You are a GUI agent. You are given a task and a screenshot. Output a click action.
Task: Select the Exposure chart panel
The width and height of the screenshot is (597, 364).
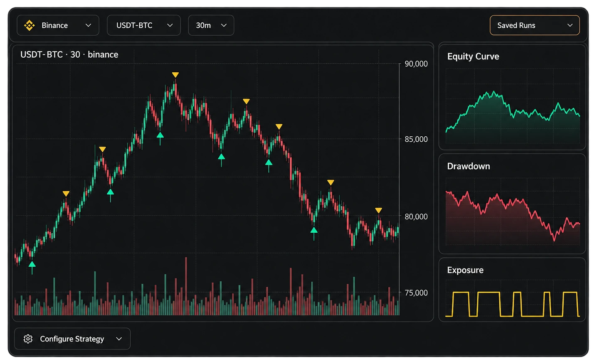click(x=512, y=290)
